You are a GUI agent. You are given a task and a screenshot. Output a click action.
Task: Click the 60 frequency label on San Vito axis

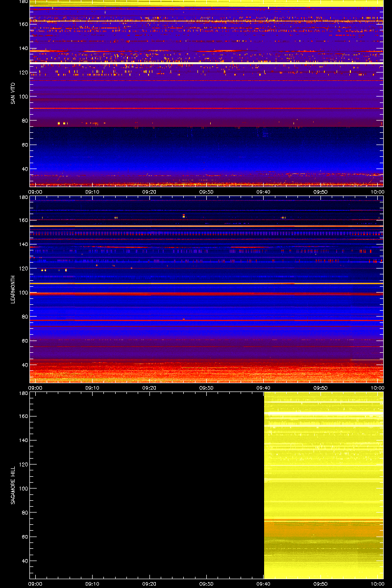(x=24, y=145)
